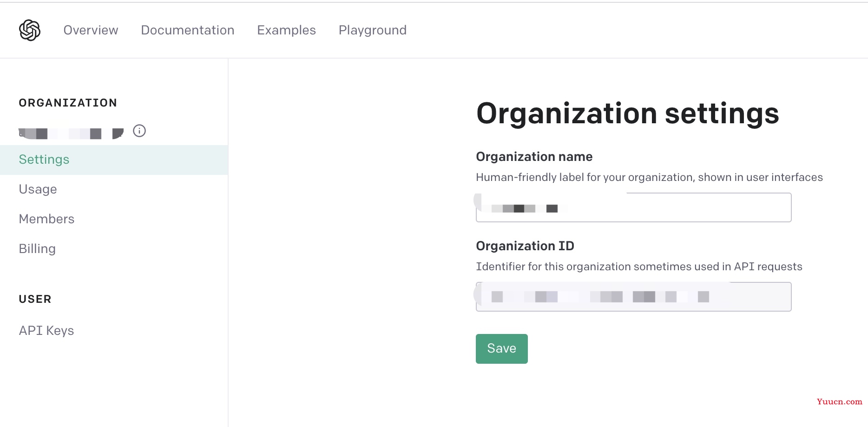Click the OpenAI logo icon

point(30,30)
